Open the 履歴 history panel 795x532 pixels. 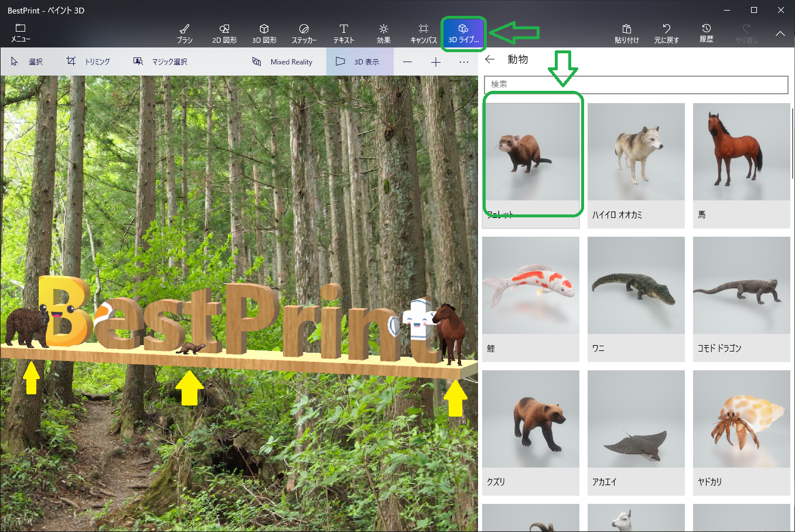click(707, 33)
